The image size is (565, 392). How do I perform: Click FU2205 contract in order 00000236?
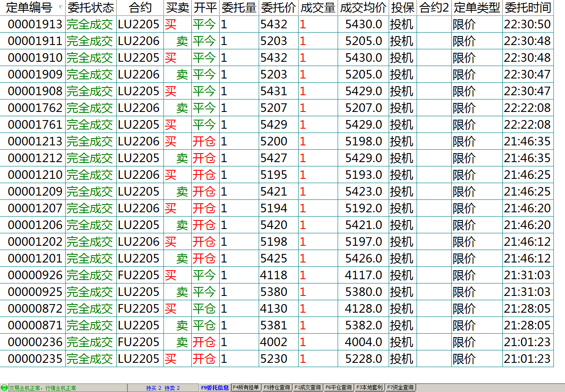[x=139, y=342]
